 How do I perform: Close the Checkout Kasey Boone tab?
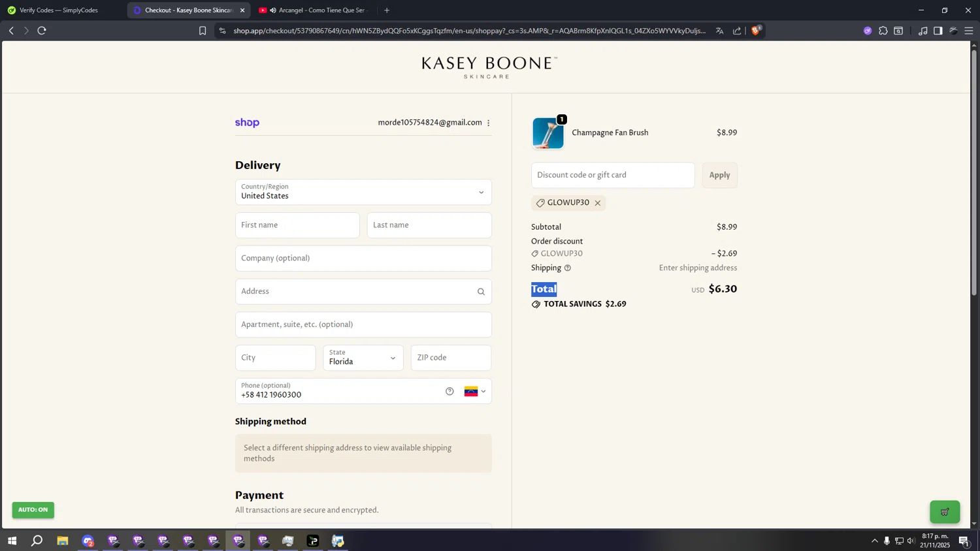(242, 10)
